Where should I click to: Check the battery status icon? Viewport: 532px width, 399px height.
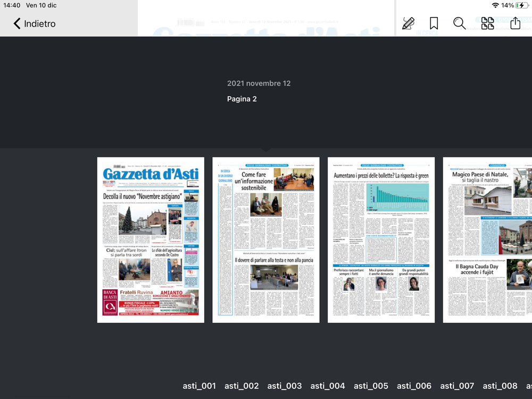(521, 5)
